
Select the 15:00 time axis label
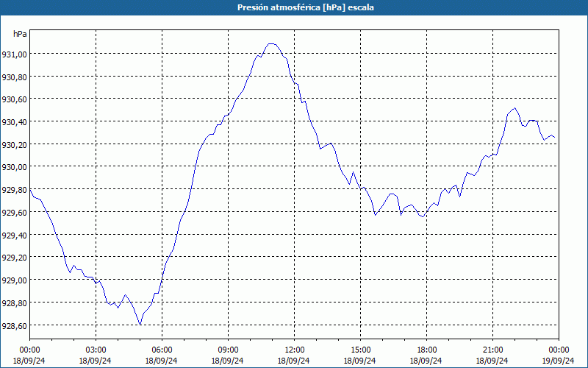point(360,350)
